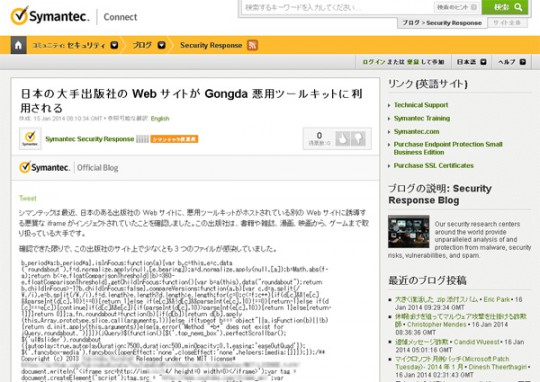The image size is (540, 382).
Task: Open the community security menu item
Action: pyautogui.click(x=69, y=45)
